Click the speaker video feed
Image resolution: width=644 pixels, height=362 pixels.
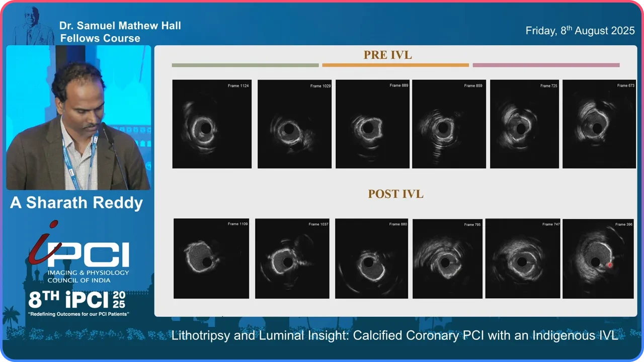(78, 118)
